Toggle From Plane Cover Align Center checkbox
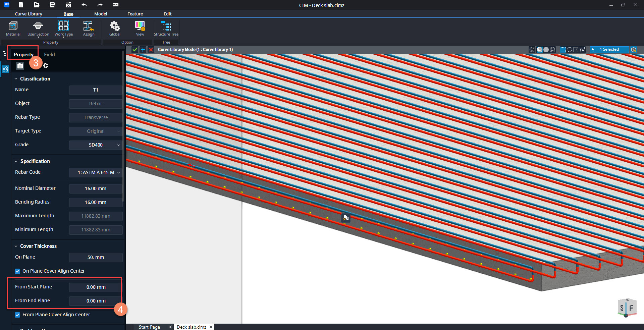644x330 pixels. tap(17, 315)
